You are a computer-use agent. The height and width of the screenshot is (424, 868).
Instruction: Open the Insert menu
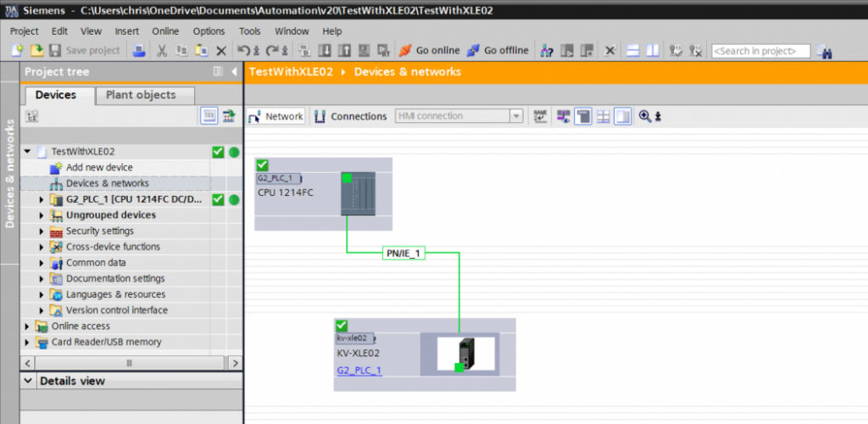[127, 31]
